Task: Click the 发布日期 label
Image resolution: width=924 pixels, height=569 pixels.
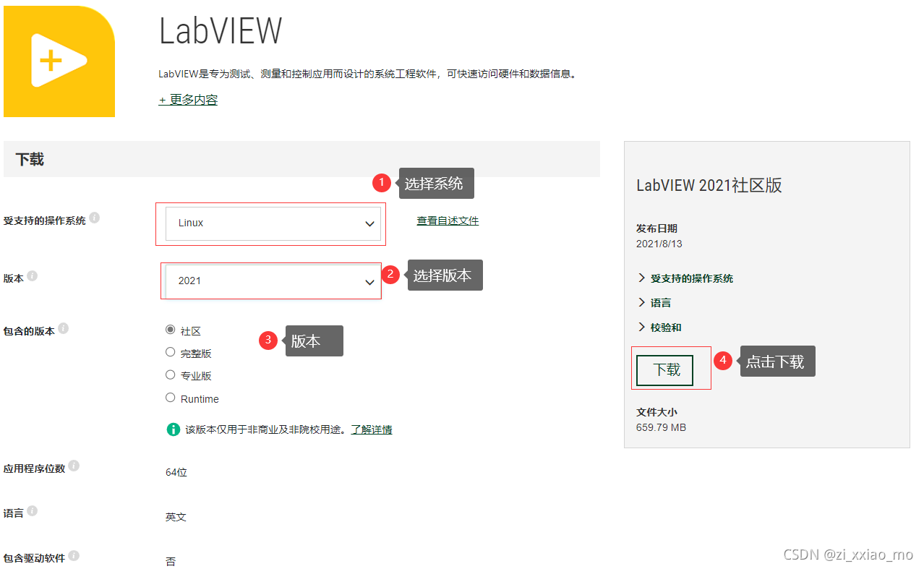Action: click(656, 228)
